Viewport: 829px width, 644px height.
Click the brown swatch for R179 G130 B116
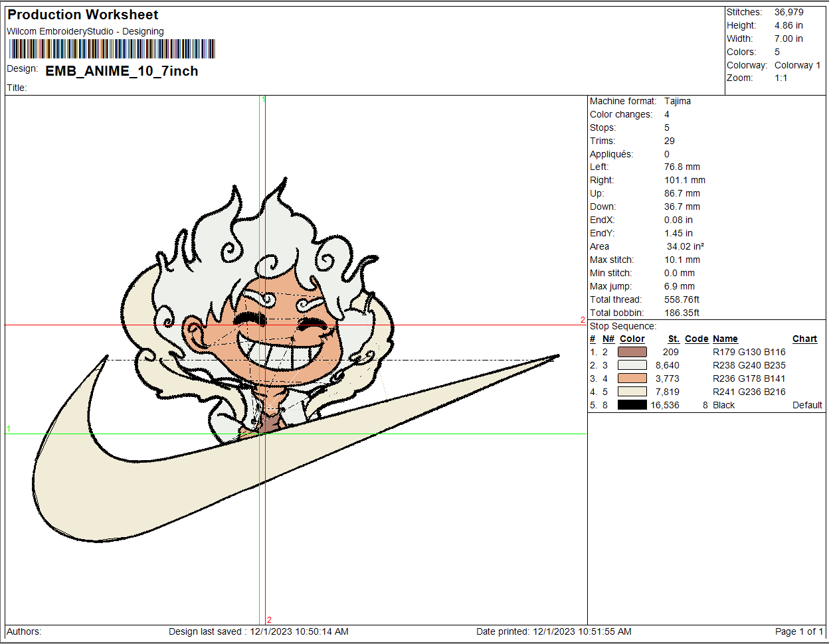click(x=632, y=352)
